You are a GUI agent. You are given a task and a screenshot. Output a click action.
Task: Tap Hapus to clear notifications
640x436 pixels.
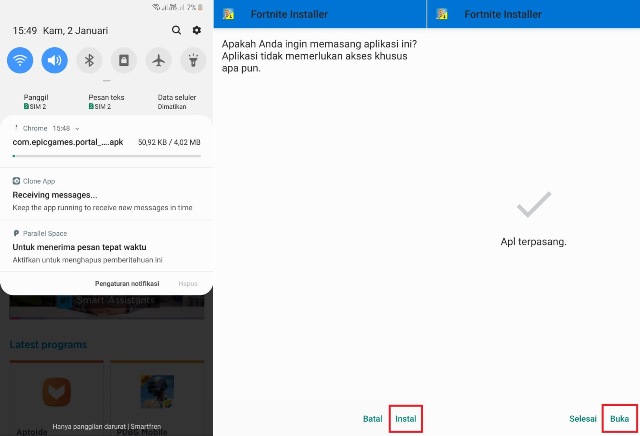[x=188, y=283]
